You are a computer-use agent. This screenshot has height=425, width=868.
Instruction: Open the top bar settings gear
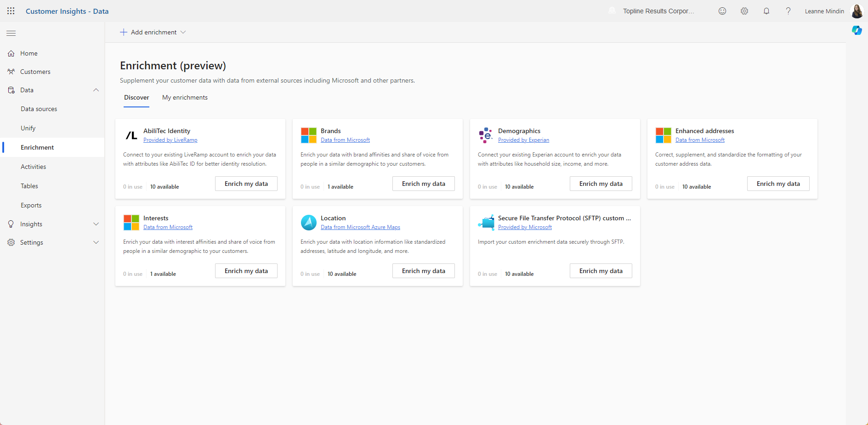[x=744, y=11]
